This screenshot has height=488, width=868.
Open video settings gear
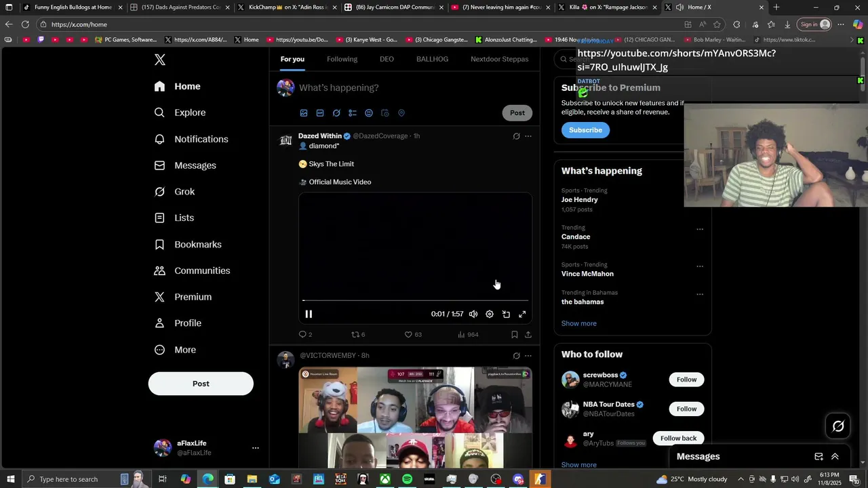(490, 314)
